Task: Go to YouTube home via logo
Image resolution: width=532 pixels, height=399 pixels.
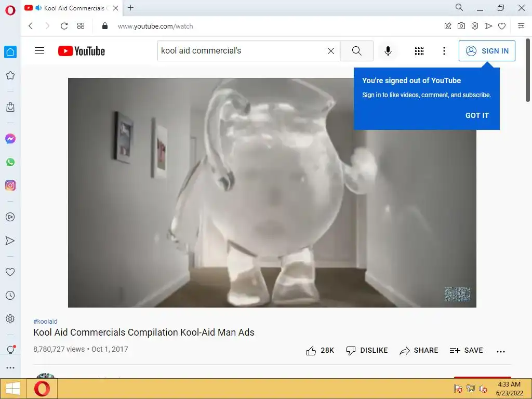Action: point(82,51)
